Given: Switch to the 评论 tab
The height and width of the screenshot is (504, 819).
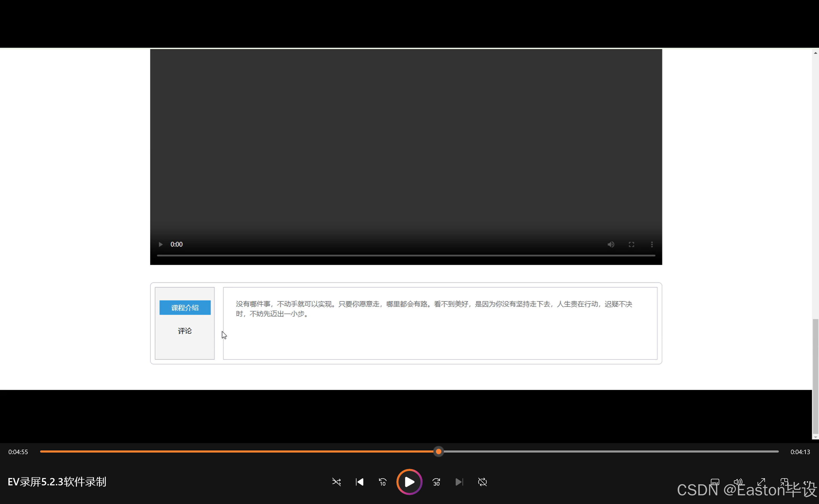Looking at the screenshot, I should [185, 331].
